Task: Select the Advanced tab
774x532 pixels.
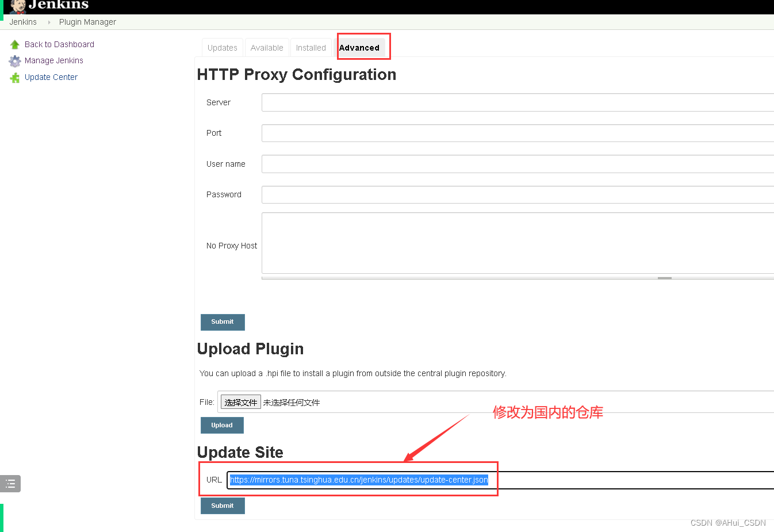Action: [x=359, y=48]
